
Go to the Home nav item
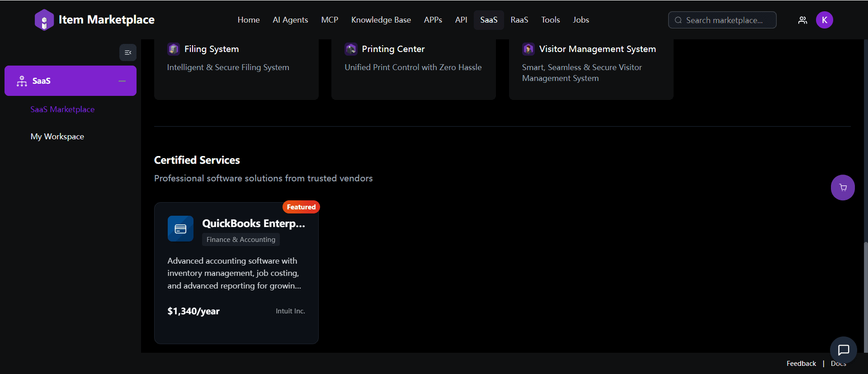249,20
